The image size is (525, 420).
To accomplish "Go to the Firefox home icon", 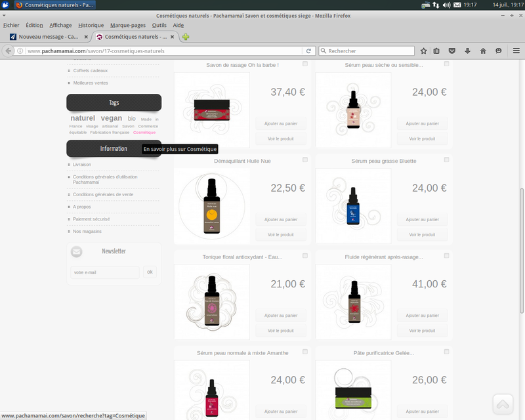I will click(483, 51).
